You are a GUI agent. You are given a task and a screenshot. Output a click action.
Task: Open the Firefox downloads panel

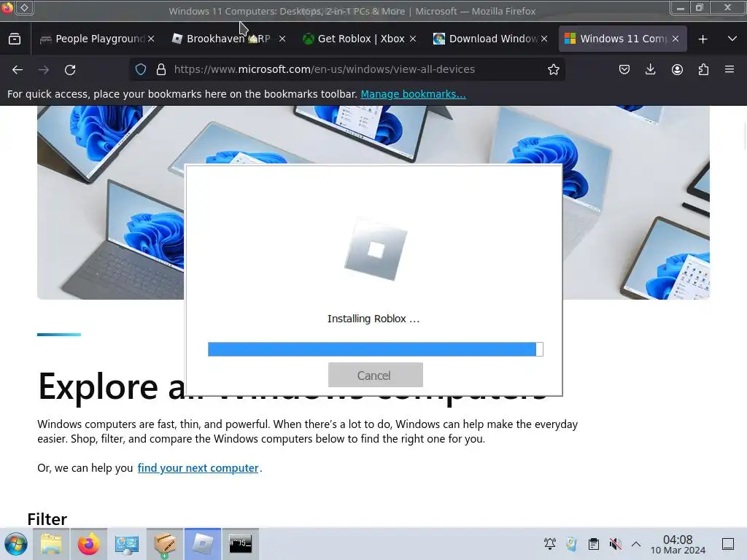click(650, 69)
